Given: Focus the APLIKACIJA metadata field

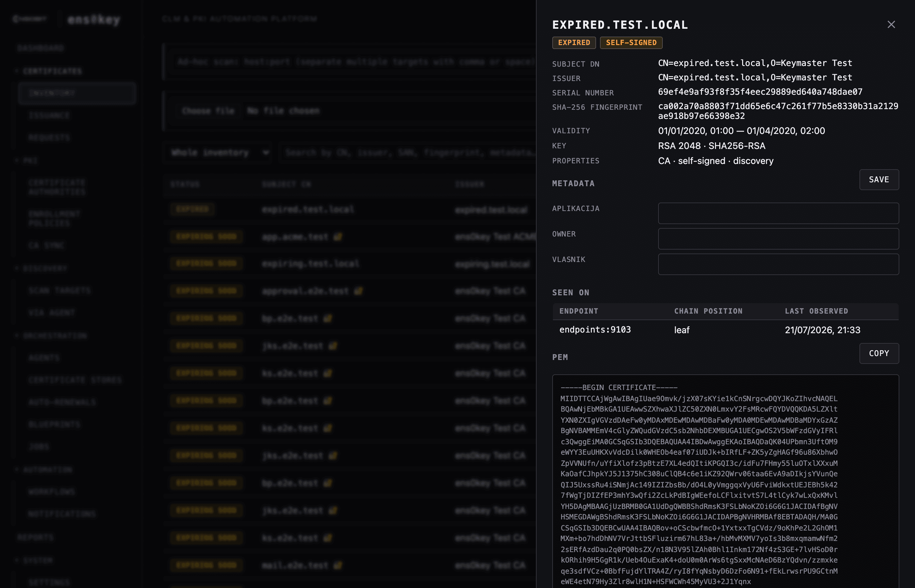Looking at the screenshot, I should [x=778, y=213].
